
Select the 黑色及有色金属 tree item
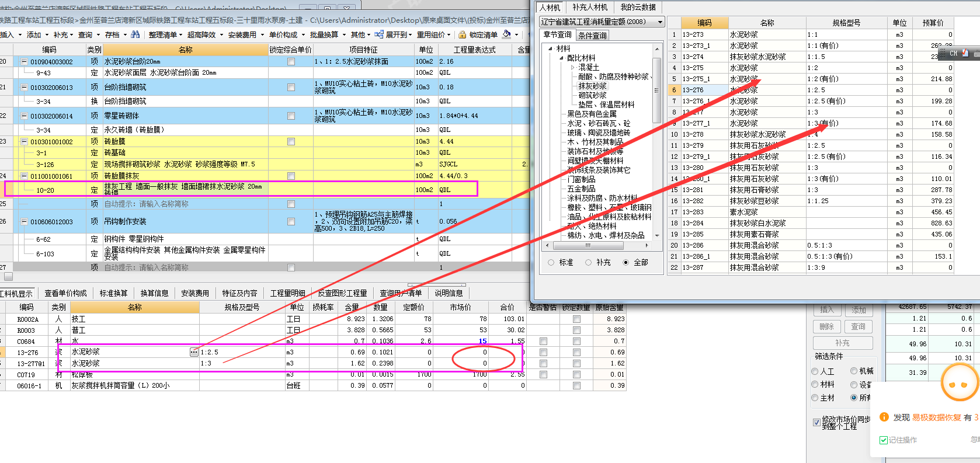click(x=592, y=114)
